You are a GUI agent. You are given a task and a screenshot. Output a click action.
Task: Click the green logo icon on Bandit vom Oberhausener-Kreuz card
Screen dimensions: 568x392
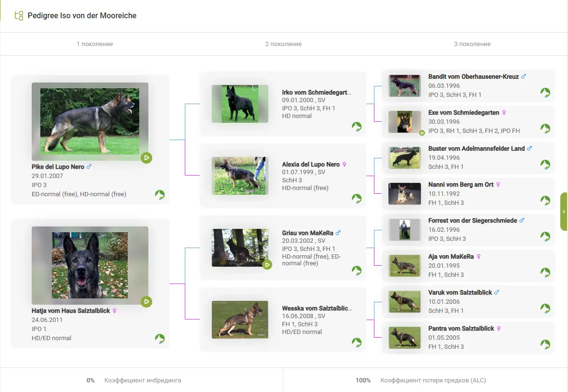[x=545, y=93]
